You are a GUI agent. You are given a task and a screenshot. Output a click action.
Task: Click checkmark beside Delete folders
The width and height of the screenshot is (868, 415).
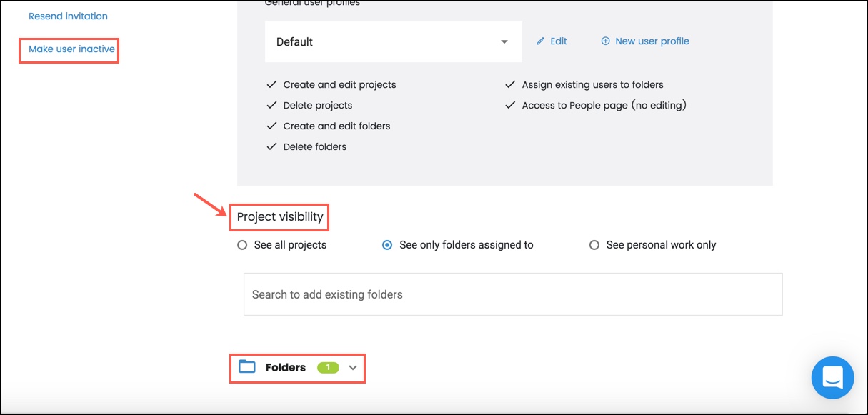271,146
